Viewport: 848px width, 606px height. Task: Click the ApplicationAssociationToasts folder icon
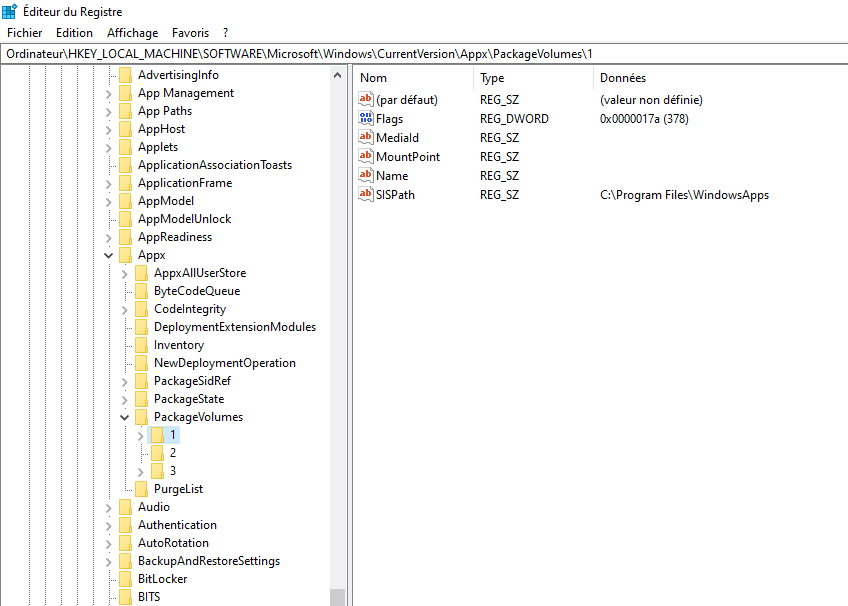tap(125, 165)
